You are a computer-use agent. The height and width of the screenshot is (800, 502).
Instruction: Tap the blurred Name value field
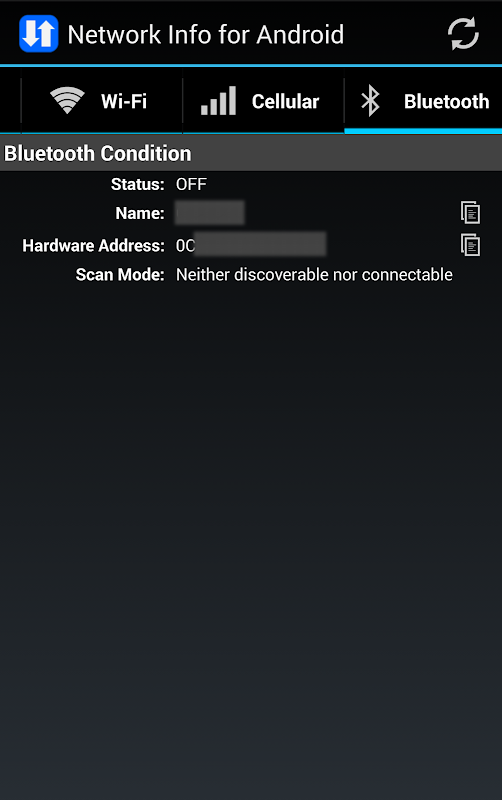[210, 213]
